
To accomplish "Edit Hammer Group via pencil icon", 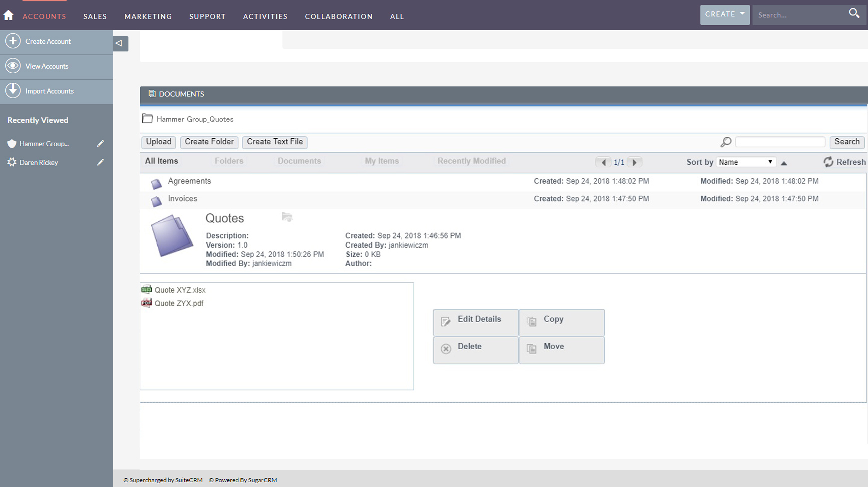I will [100, 144].
